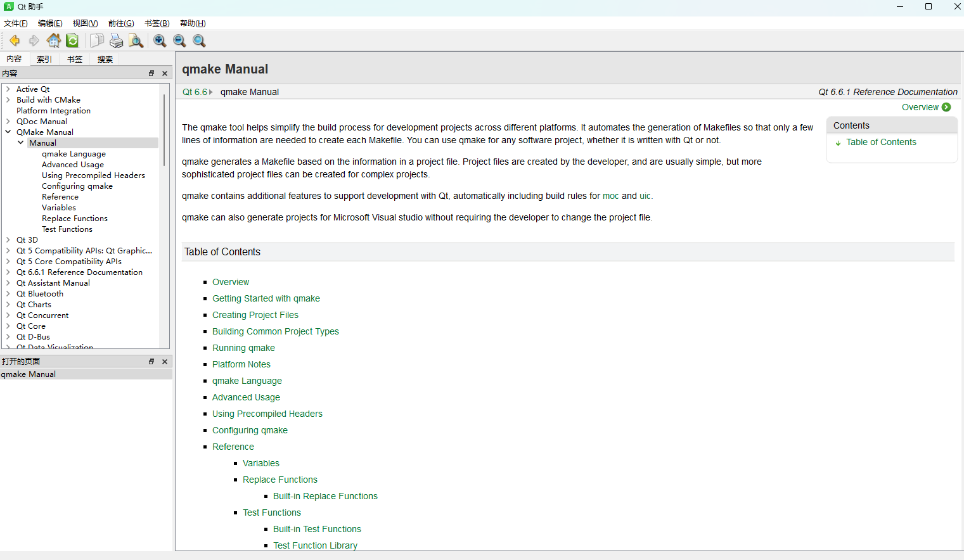Open Building Common Project Types link

tap(275, 331)
